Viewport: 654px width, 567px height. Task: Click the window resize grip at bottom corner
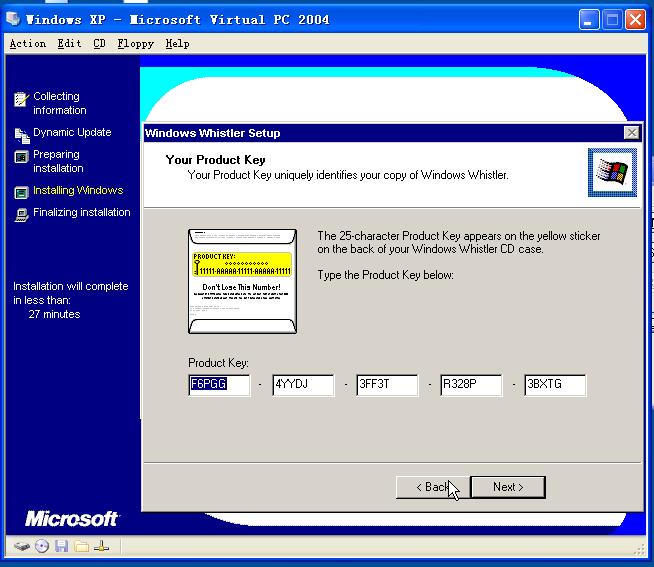(x=640, y=550)
